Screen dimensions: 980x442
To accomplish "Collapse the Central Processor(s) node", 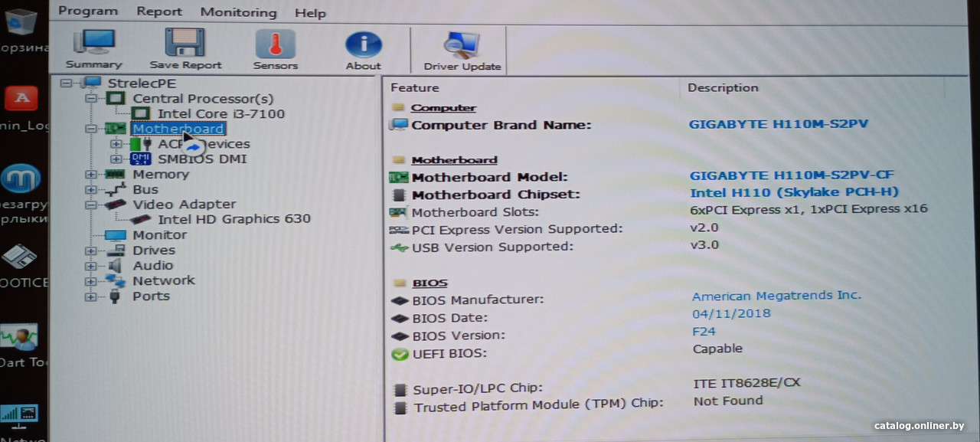I will (91, 98).
